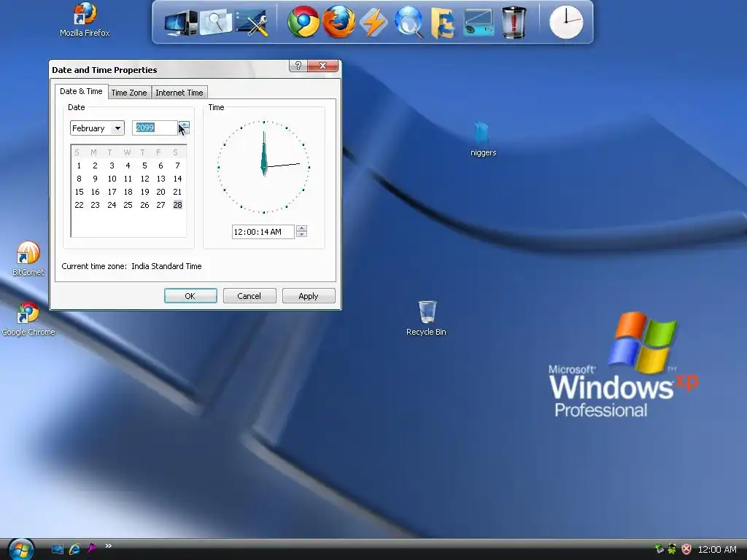Launch Google Chrome from the dock
This screenshot has width=747, height=560.
[x=303, y=22]
